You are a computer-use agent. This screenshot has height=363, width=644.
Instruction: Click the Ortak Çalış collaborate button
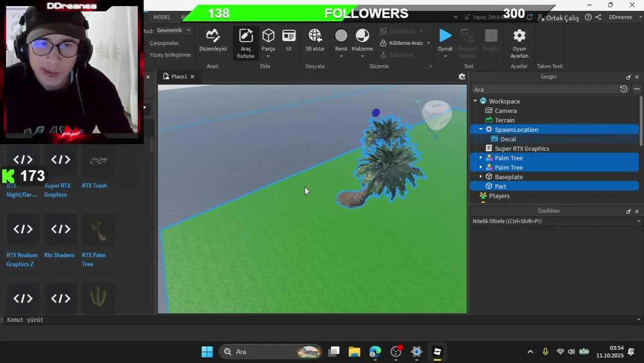pos(558,18)
